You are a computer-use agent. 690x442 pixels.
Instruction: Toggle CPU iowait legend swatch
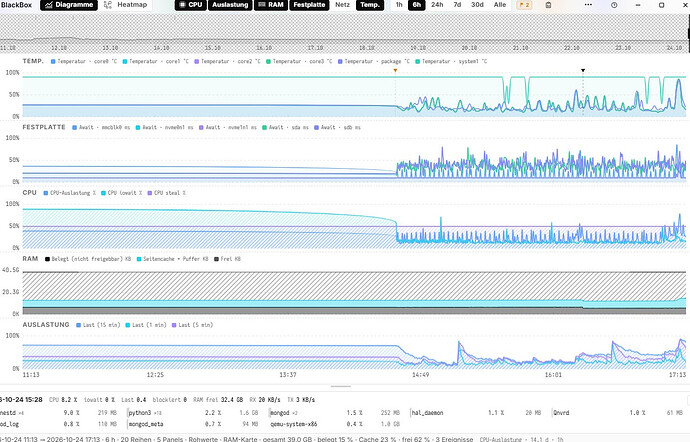tap(103, 193)
